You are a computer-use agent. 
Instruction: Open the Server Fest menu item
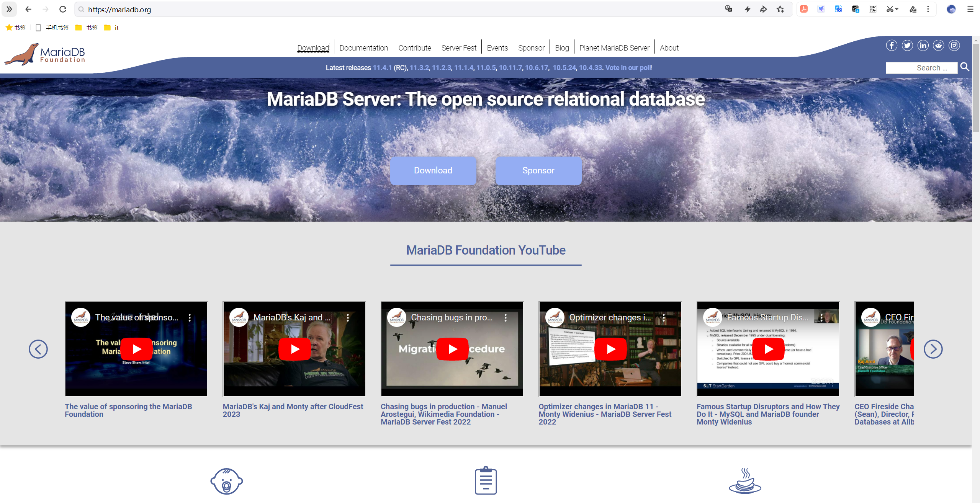click(459, 48)
